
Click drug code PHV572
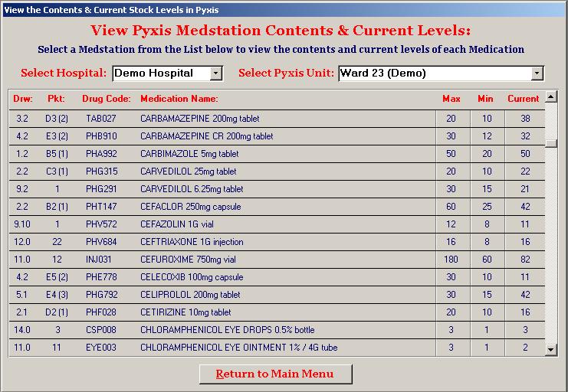(x=101, y=224)
